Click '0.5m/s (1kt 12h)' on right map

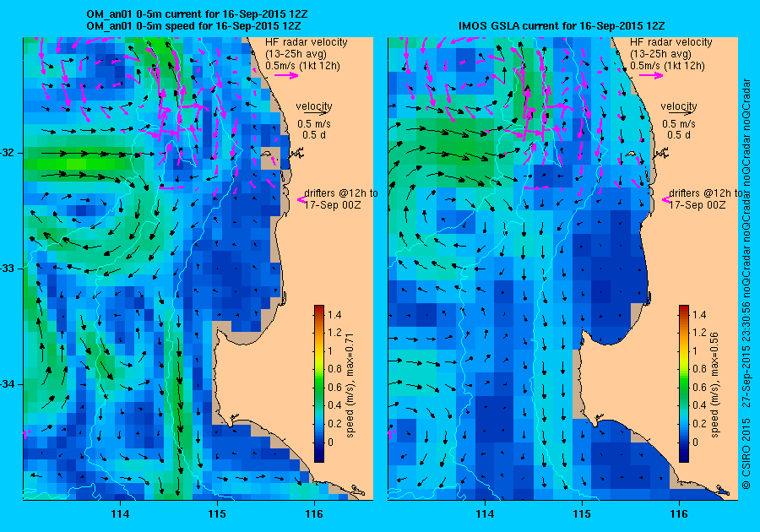tap(667, 66)
